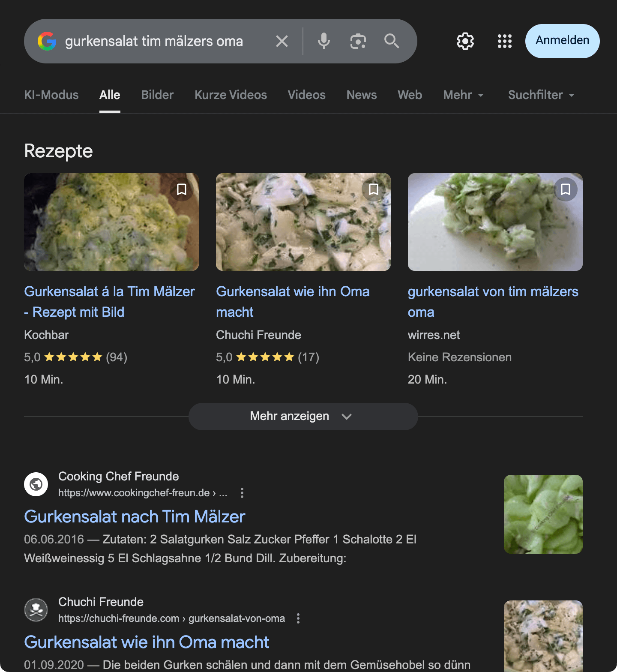Click the Cooking Chef Freunde result thumbnail
The image size is (617, 672).
tap(543, 514)
